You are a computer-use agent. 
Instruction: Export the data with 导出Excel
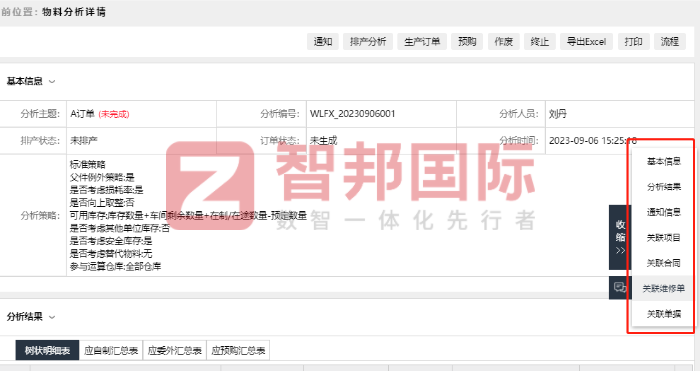click(586, 42)
